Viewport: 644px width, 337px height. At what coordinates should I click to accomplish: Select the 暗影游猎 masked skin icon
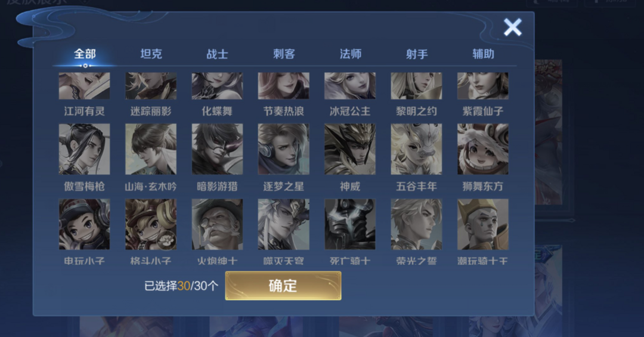click(x=217, y=149)
